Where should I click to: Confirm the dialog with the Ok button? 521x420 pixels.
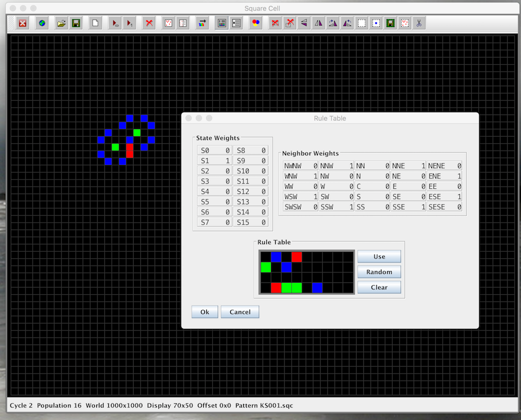coord(205,312)
